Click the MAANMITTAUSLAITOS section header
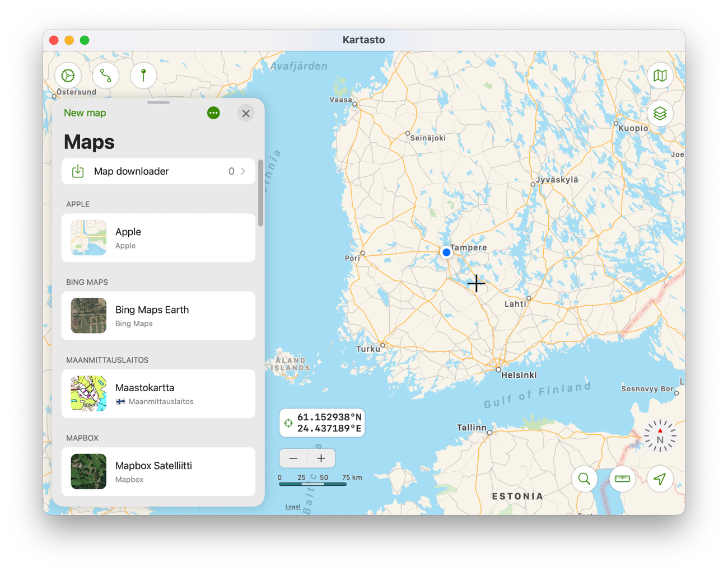The width and height of the screenshot is (728, 572). click(108, 360)
